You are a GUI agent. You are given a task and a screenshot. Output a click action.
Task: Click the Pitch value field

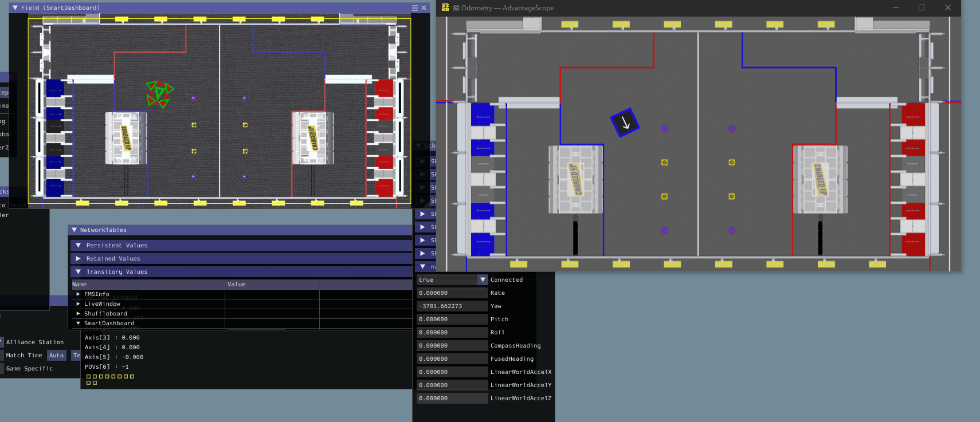(452, 319)
